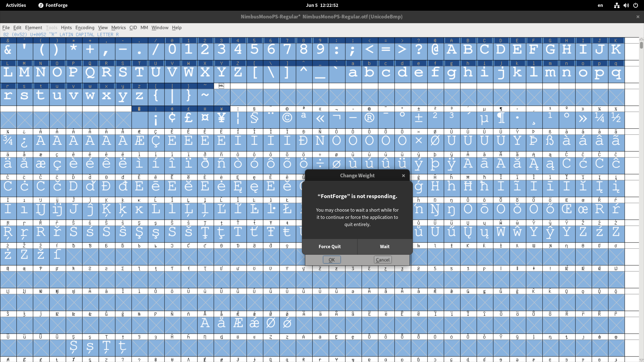The image size is (644, 362).
Task: Select the AE ligature capital glyph cell
Action: click(x=139, y=140)
